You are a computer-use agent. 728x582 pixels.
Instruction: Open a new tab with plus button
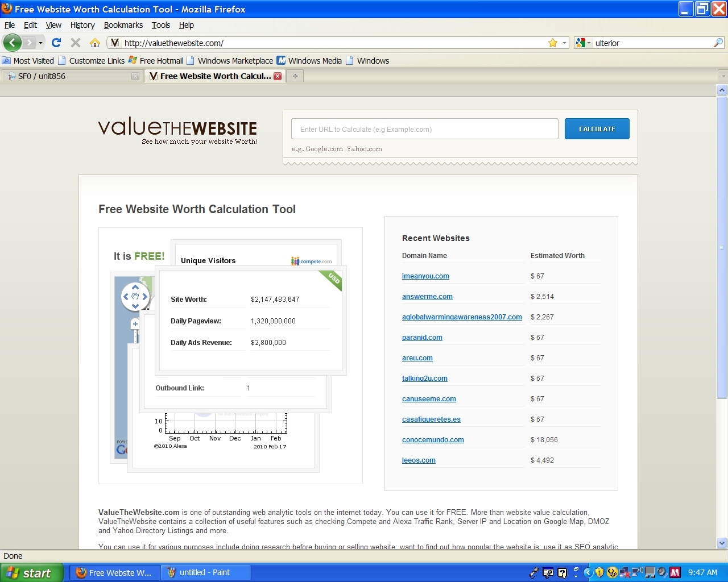click(x=295, y=76)
